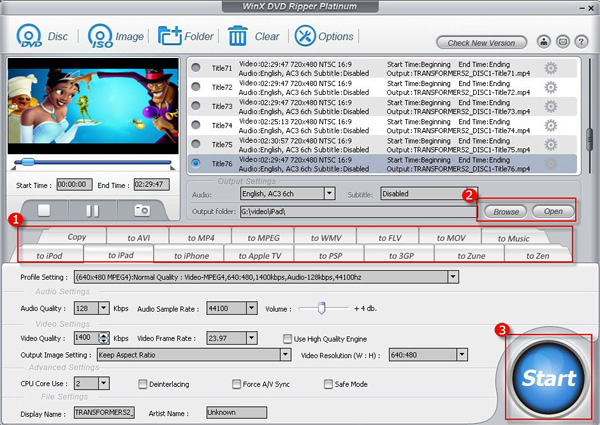Image resolution: width=600 pixels, height=425 pixels.
Task: Load a DVD with the Disc icon
Action: coord(29,36)
